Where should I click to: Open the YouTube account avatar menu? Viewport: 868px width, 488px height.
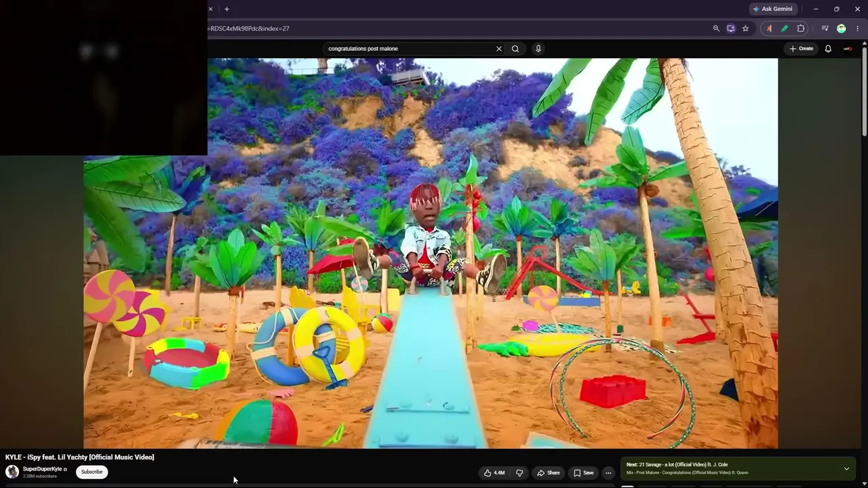click(848, 49)
